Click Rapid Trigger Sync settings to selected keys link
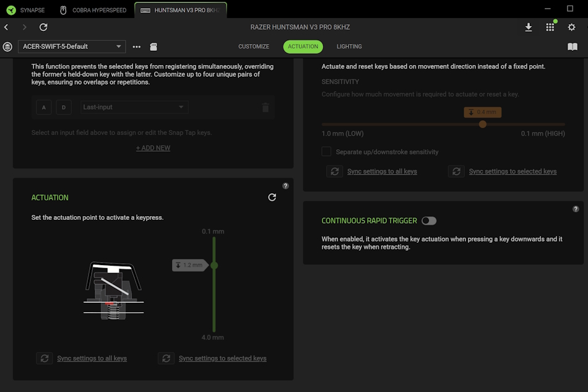This screenshot has width=588, height=392. click(x=512, y=172)
